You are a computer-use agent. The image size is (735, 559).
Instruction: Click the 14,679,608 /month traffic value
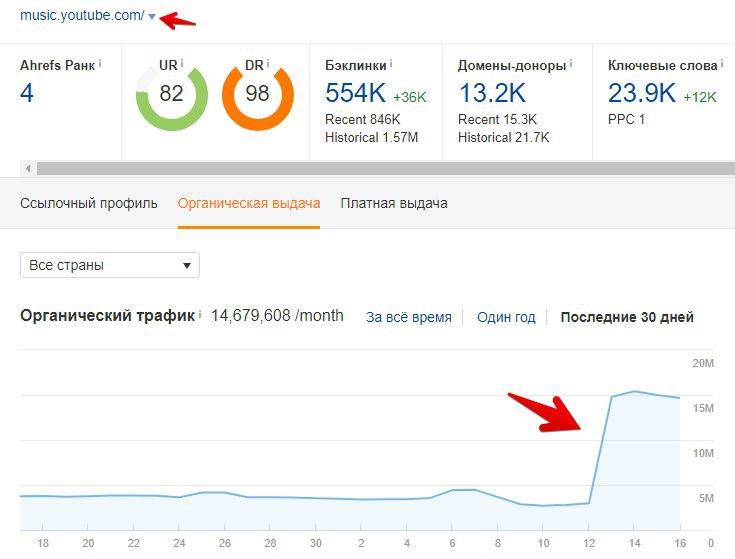click(x=277, y=316)
